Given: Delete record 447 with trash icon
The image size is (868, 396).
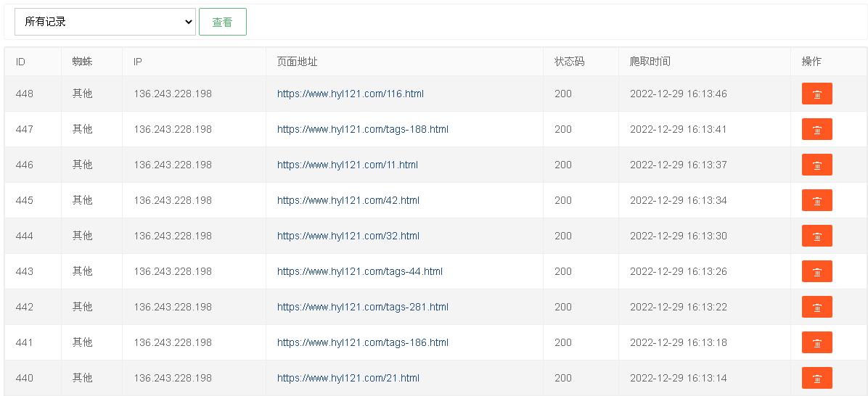Looking at the screenshot, I should pyautogui.click(x=816, y=129).
